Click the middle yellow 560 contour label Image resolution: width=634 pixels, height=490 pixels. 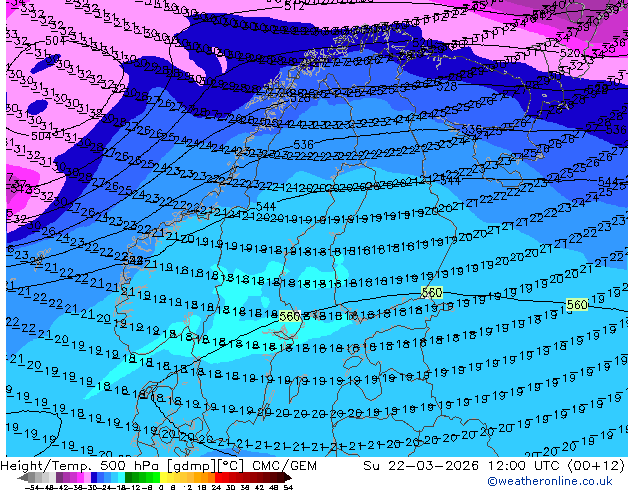[432, 292]
